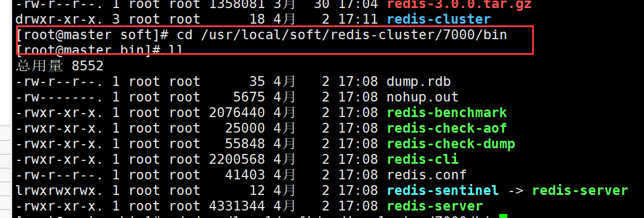Viewport: 644px width, 218px height.
Task: Select the drwxr-xr-x. permissions of redis-cluster
Action: (59, 19)
